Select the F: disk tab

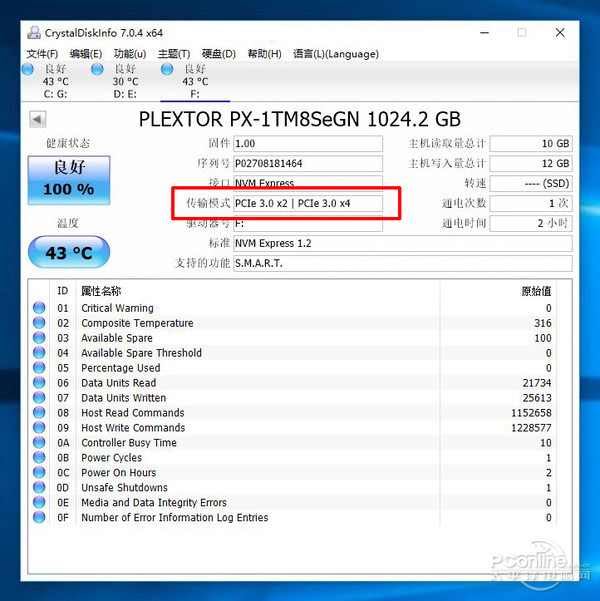coord(195,81)
